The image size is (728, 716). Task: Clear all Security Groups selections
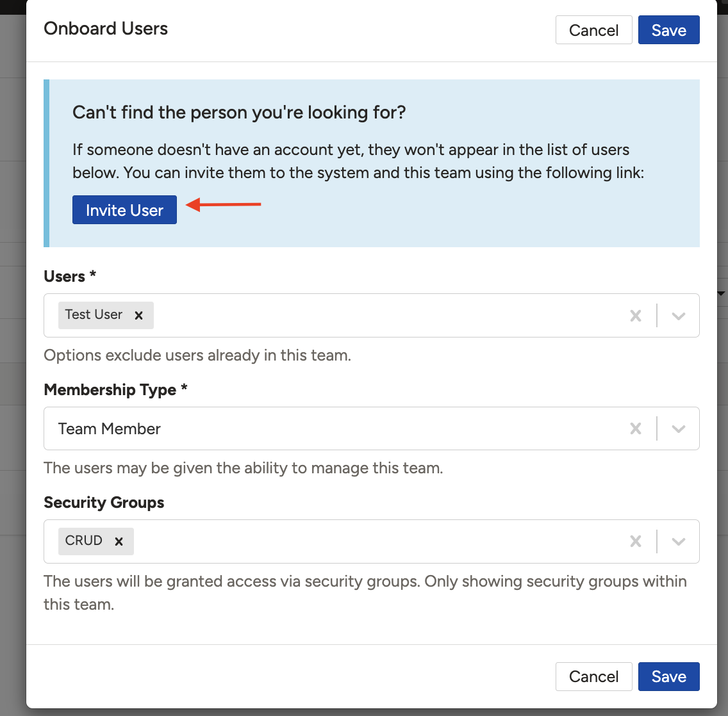click(x=636, y=542)
